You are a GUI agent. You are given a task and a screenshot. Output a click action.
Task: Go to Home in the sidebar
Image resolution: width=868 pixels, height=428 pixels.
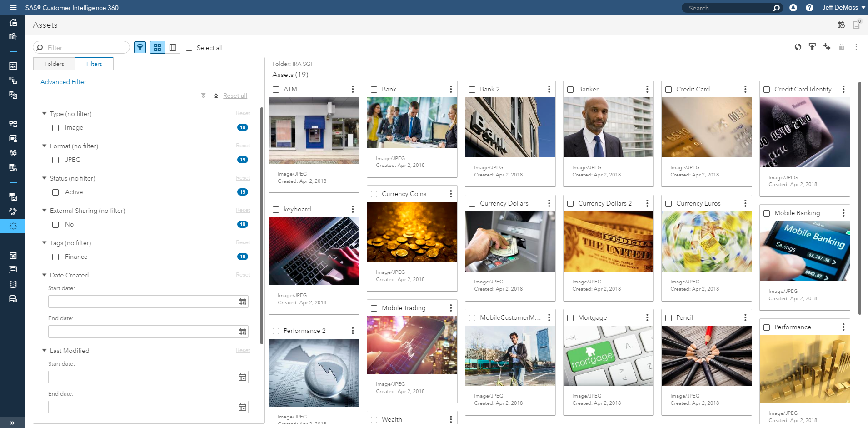13,22
